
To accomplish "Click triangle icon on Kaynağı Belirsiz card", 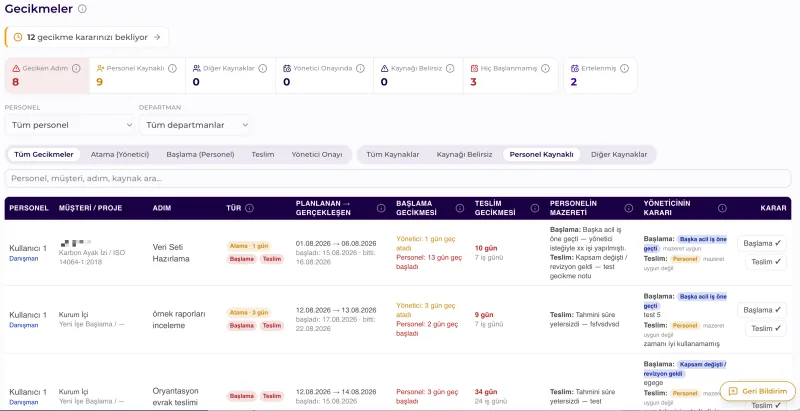I will point(384,68).
